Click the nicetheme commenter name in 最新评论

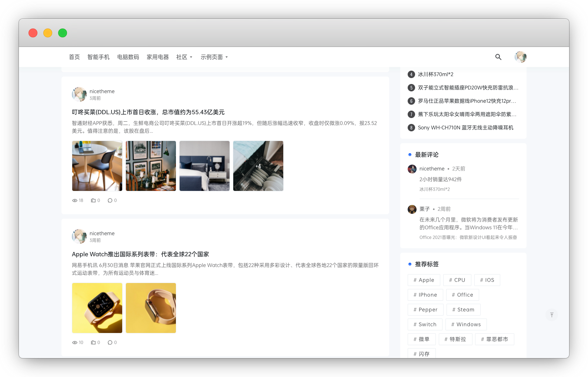tap(432, 169)
